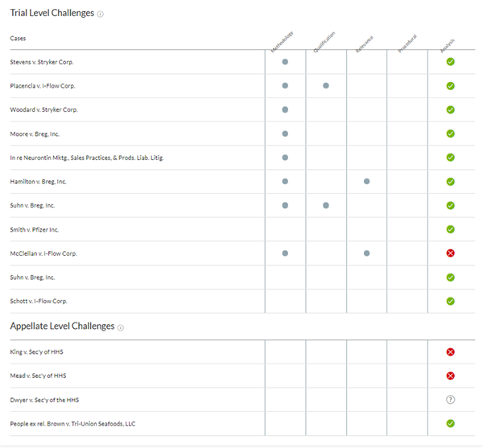Click the green check for People ex rel. Brown

[450, 423]
